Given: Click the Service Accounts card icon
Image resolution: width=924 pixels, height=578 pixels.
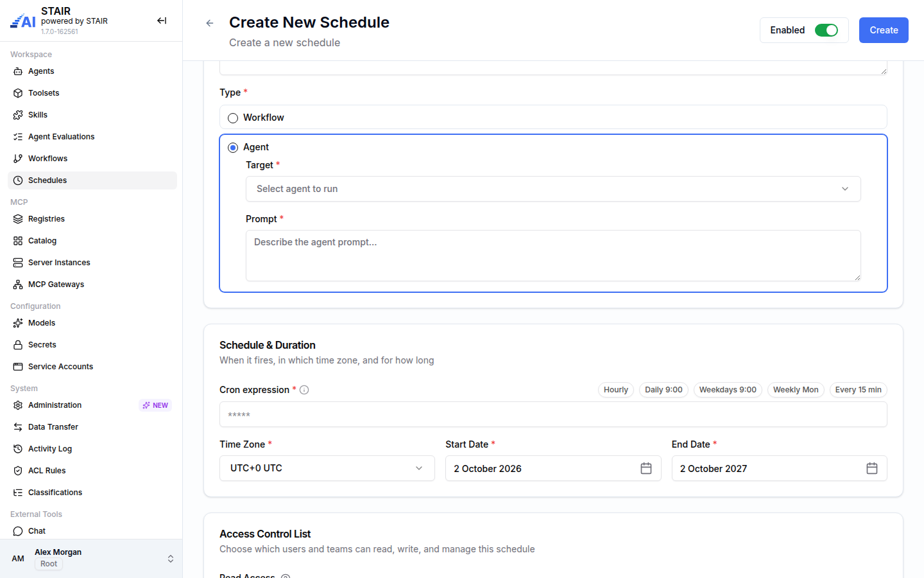Looking at the screenshot, I should point(18,367).
